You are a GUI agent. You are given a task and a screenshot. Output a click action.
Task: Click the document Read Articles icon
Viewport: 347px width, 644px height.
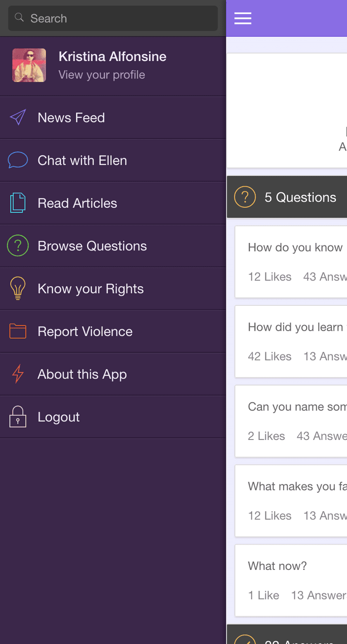(18, 203)
